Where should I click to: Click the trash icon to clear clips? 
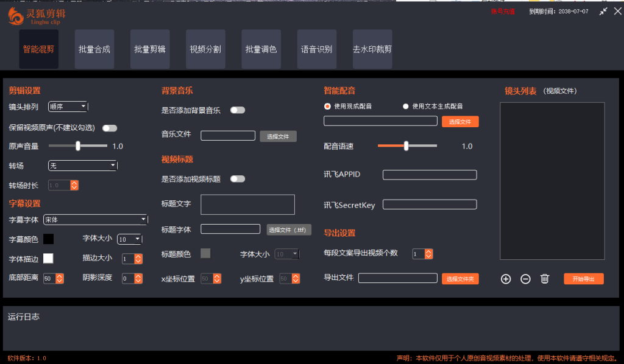(545, 279)
